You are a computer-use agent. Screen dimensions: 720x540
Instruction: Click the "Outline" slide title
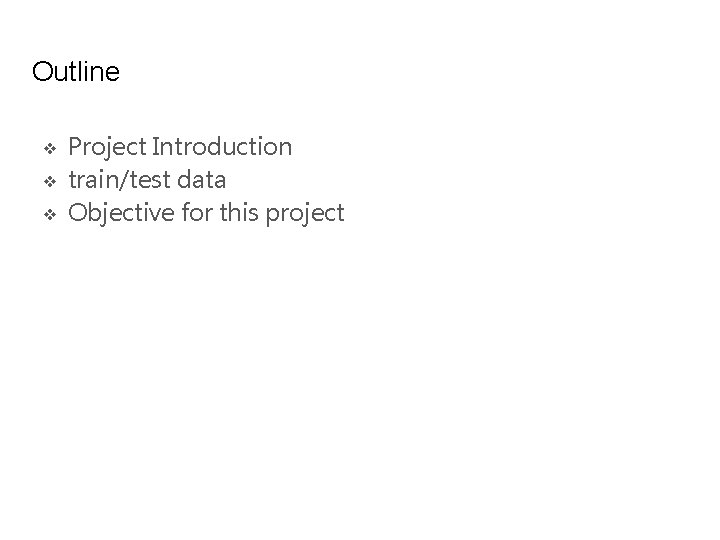tap(76, 72)
